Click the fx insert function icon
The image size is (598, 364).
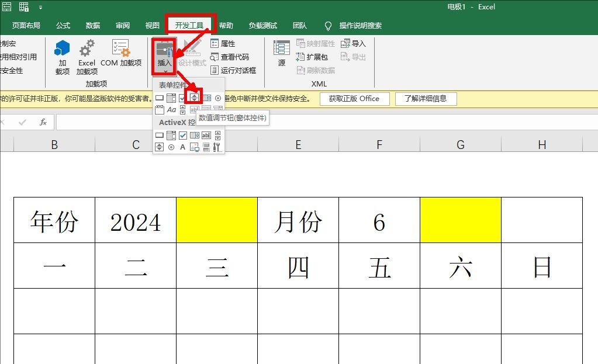tap(43, 122)
